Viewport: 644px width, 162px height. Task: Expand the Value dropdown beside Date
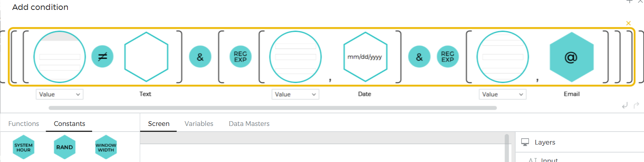click(295, 94)
